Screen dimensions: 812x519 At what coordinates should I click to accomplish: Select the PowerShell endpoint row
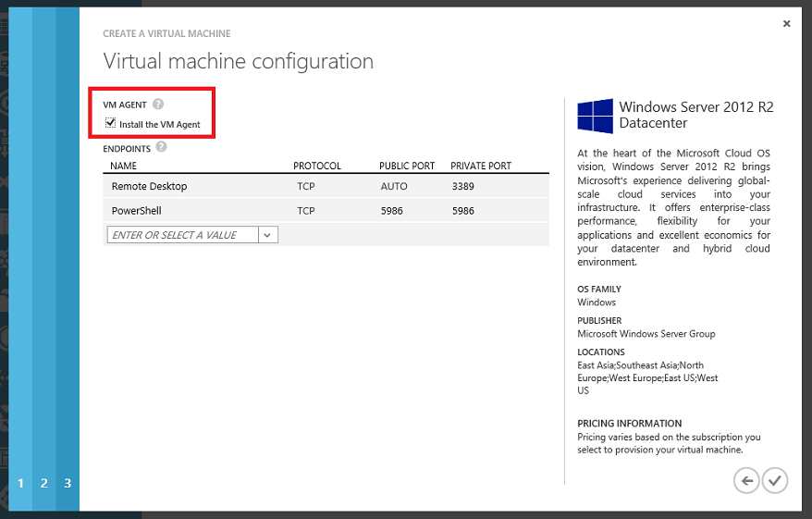pos(136,211)
